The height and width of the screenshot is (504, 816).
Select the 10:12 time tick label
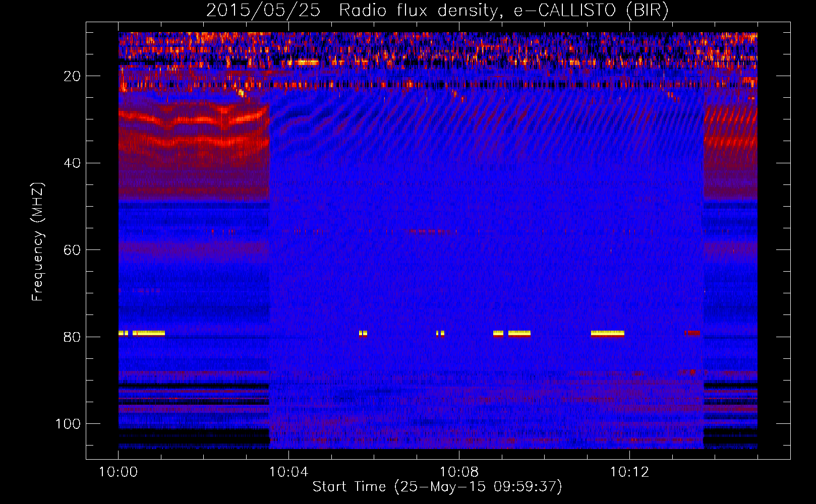pyautogui.click(x=629, y=472)
